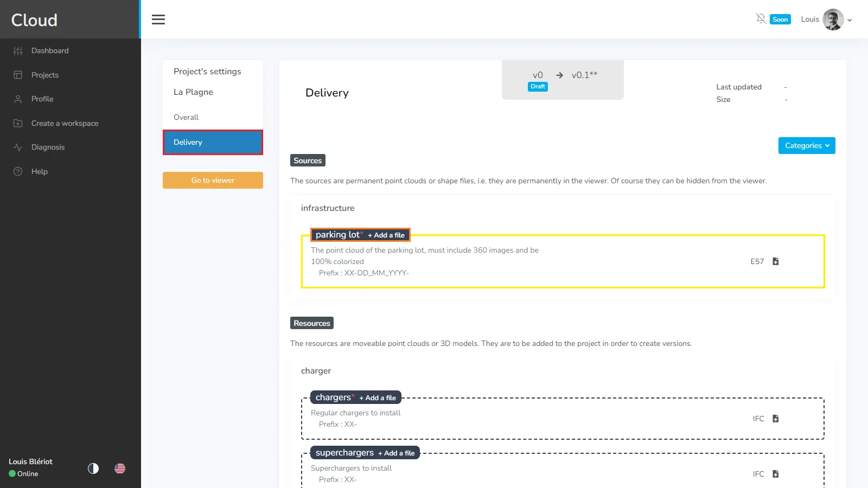This screenshot has width=868, height=488.
Task: Click the Create a workspace icon
Action: pyautogui.click(x=17, y=123)
